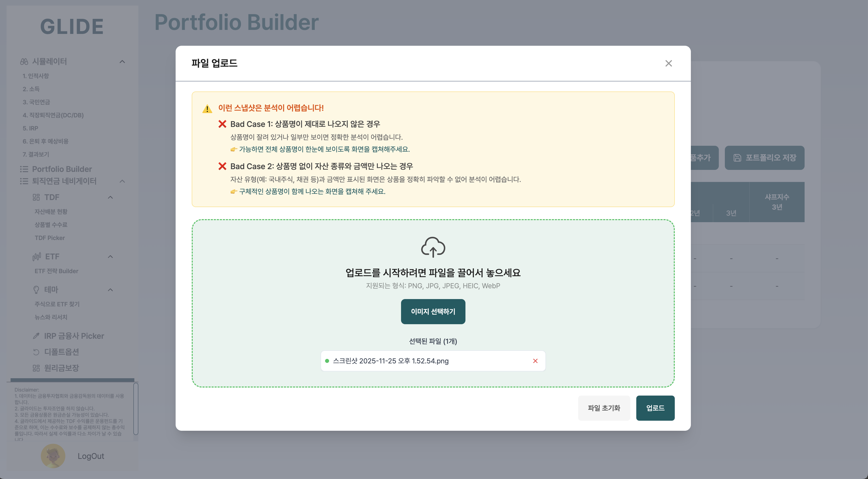
Task: Close the file upload dialog
Action: pos(668,63)
